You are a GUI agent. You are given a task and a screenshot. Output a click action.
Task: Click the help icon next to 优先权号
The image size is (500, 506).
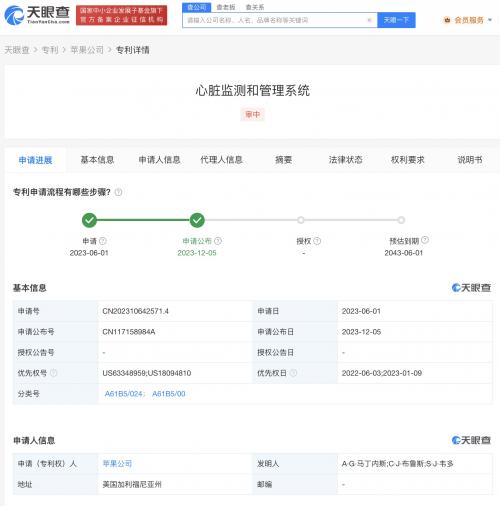pyautogui.click(x=54, y=373)
